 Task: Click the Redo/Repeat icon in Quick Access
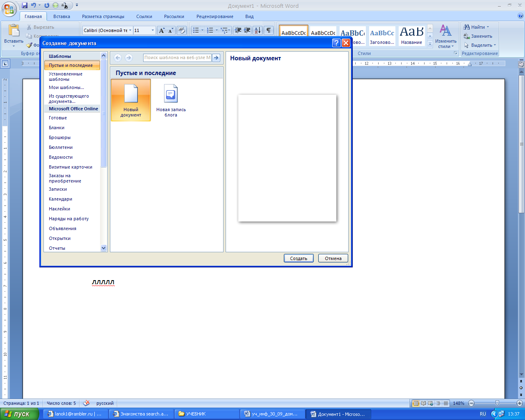[x=47, y=5]
